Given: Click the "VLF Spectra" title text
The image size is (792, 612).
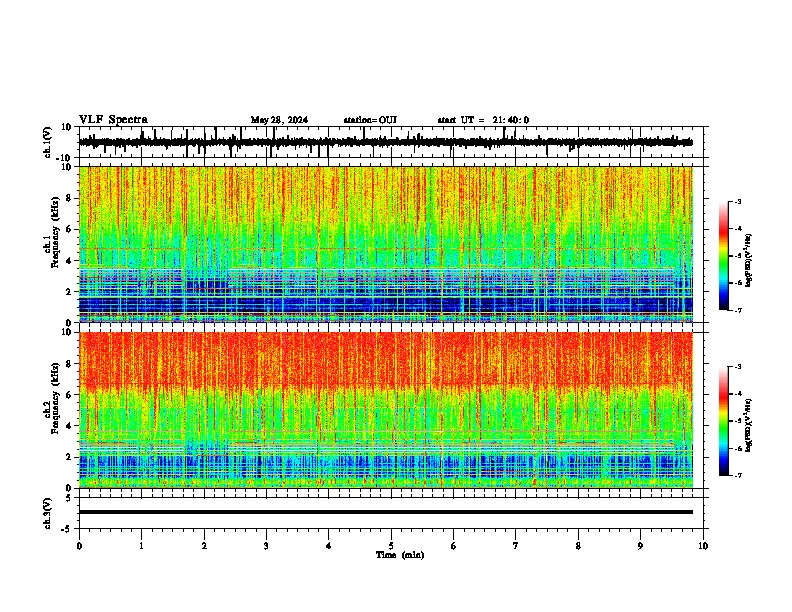Looking at the screenshot, I should click(x=113, y=120).
